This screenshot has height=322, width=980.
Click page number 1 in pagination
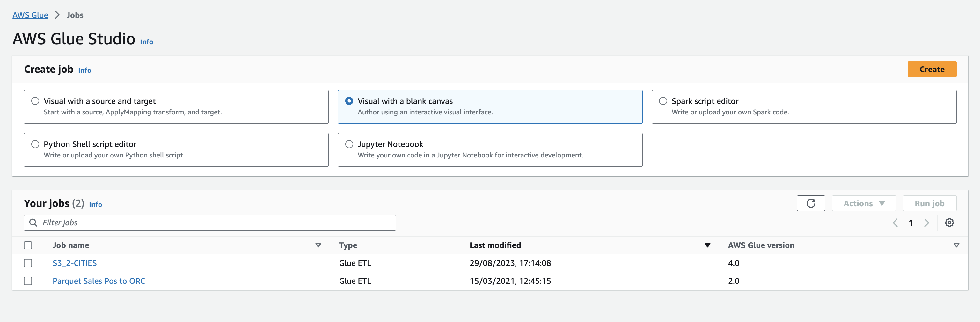911,223
